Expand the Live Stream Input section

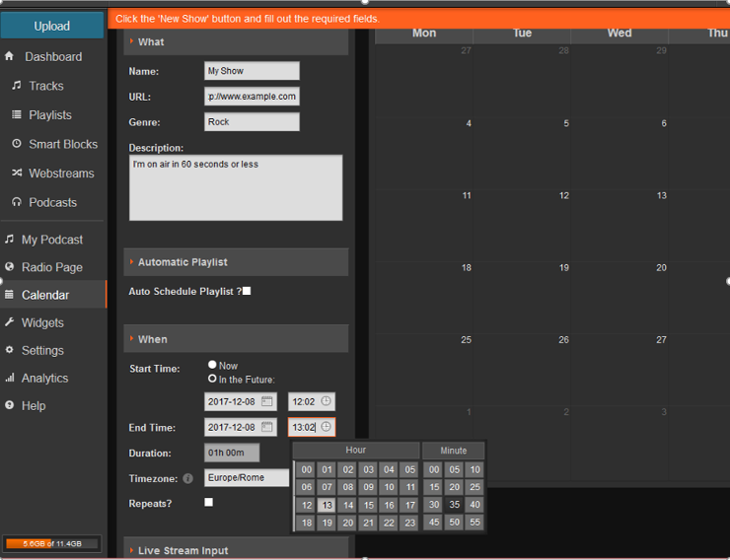(182, 550)
